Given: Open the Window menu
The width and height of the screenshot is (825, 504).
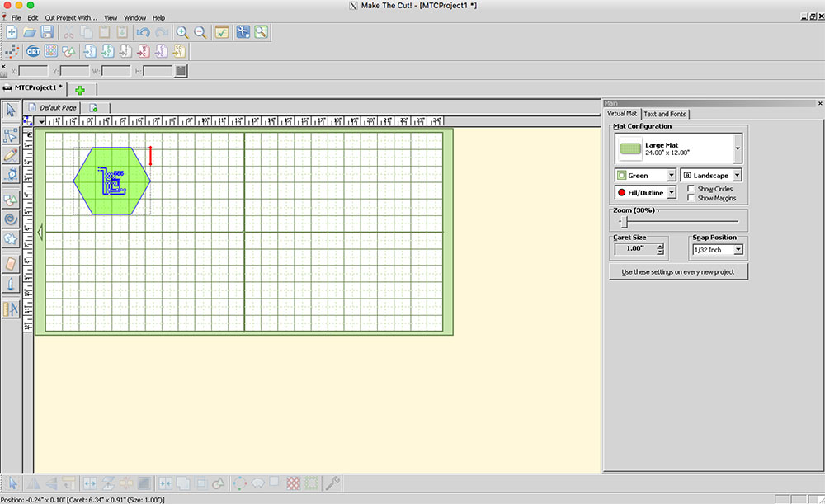Looking at the screenshot, I should (x=134, y=17).
